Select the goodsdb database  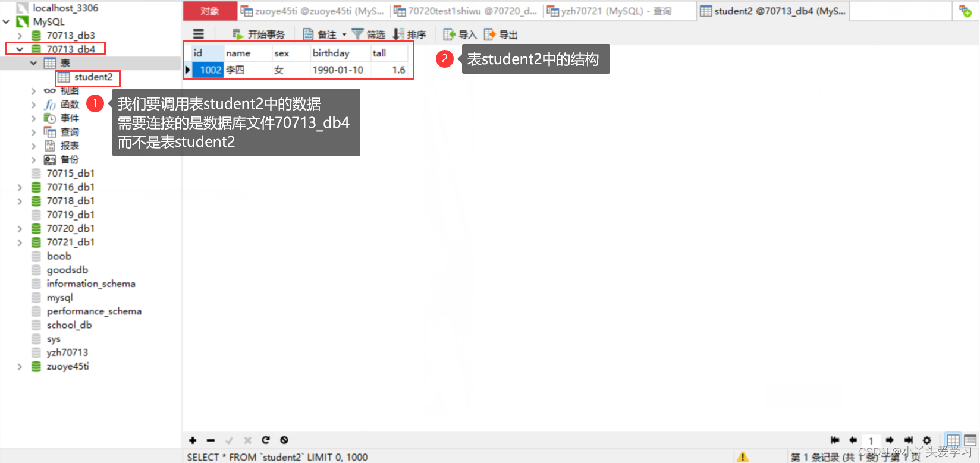[x=67, y=270]
